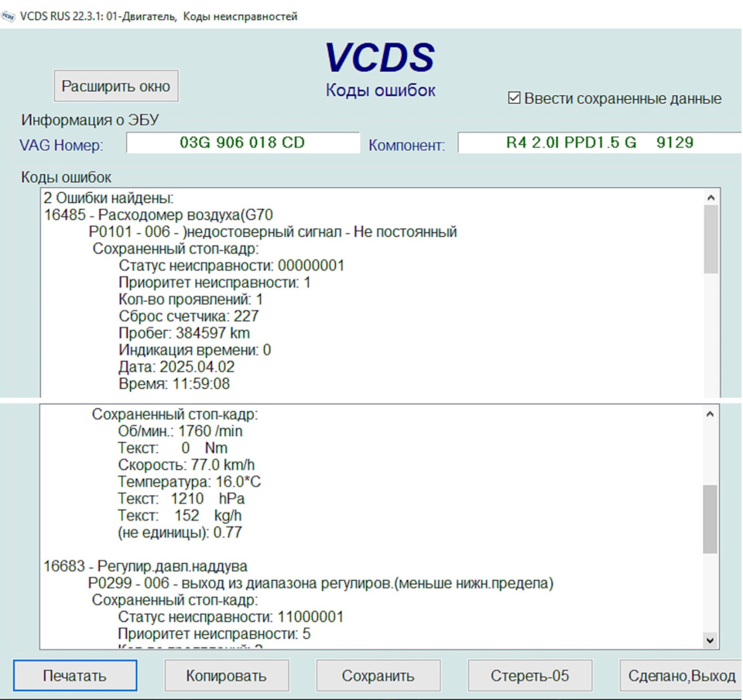Click the VAG Номер field 03G 906 018 CD
Screen dimensions: 743x700
click(x=242, y=142)
